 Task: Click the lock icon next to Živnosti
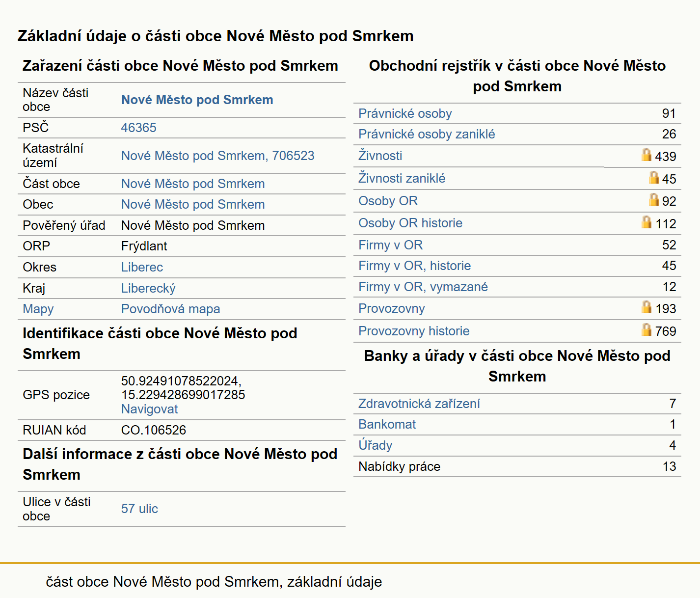coord(646,155)
